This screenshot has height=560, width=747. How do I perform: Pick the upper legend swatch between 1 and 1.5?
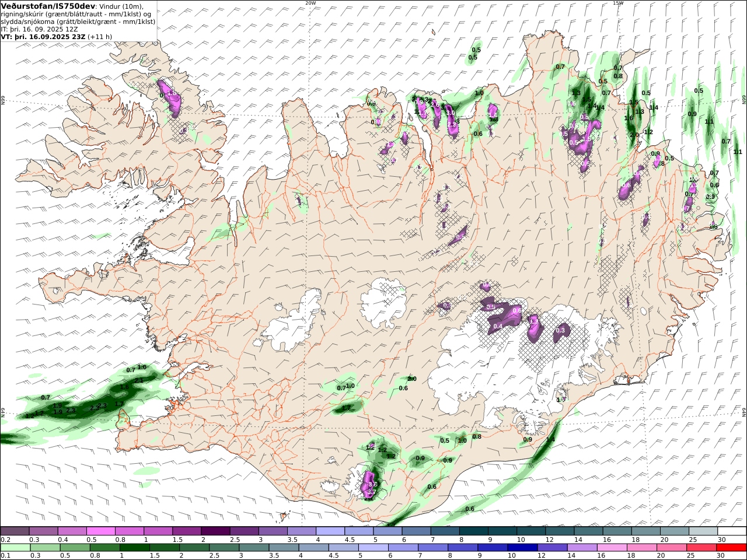(x=158, y=531)
